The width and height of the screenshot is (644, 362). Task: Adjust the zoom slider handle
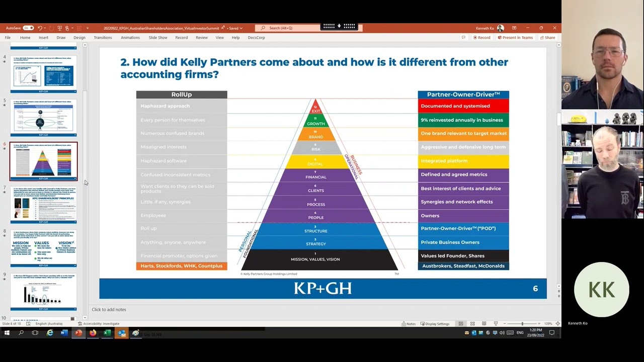coord(522,324)
